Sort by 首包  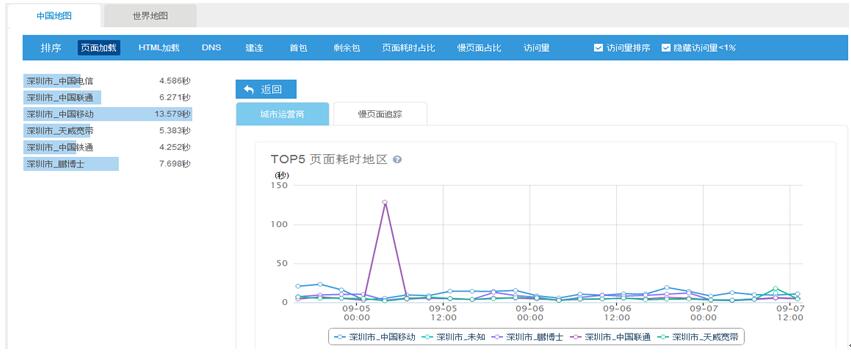[x=298, y=48]
